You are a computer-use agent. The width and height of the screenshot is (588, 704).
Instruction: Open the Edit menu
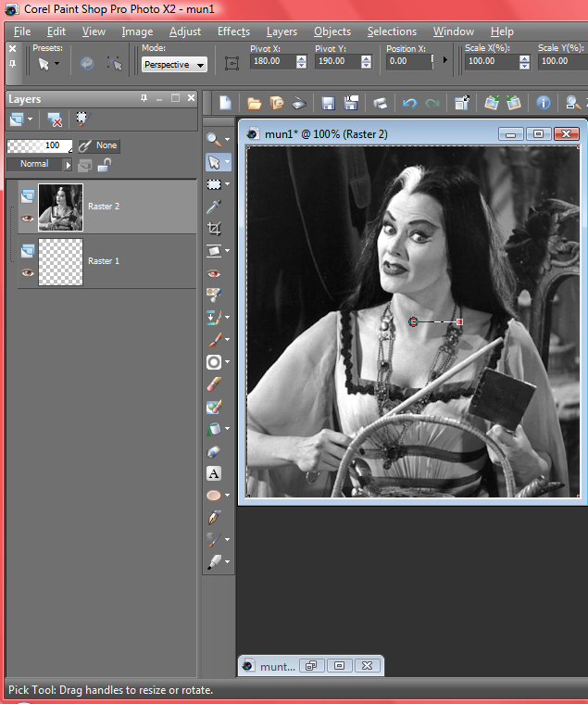56,31
